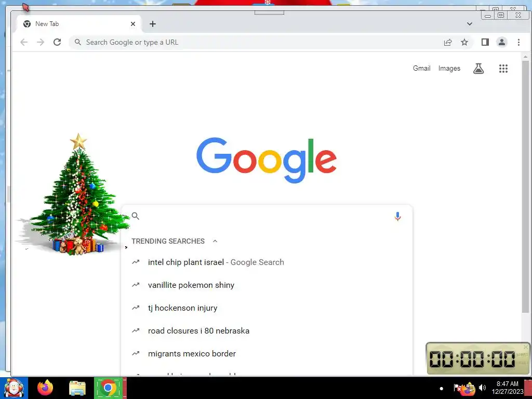Start voice search with the microphone
The height and width of the screenshot is (399, 532).
(x=397, y=216)
